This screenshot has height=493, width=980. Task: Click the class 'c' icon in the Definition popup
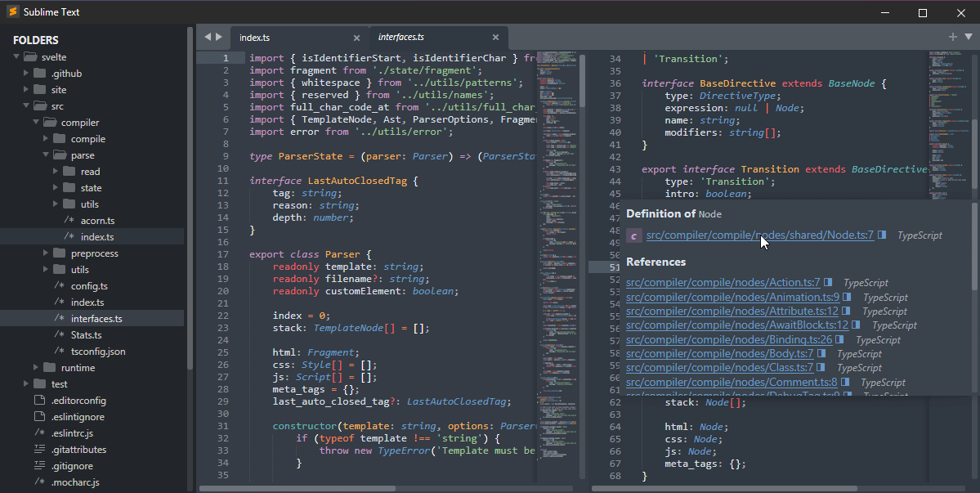point(633,235)
